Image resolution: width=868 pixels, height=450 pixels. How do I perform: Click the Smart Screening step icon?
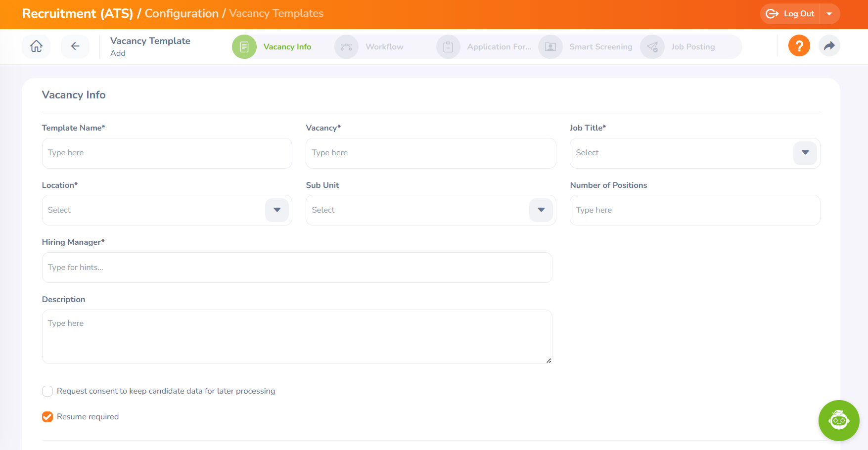click(550, 47)
